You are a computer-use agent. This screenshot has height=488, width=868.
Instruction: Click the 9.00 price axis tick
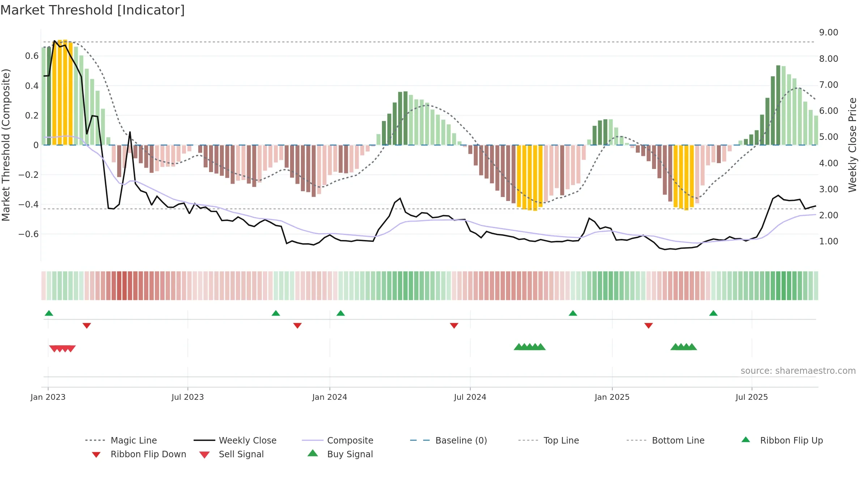[829, 33]
